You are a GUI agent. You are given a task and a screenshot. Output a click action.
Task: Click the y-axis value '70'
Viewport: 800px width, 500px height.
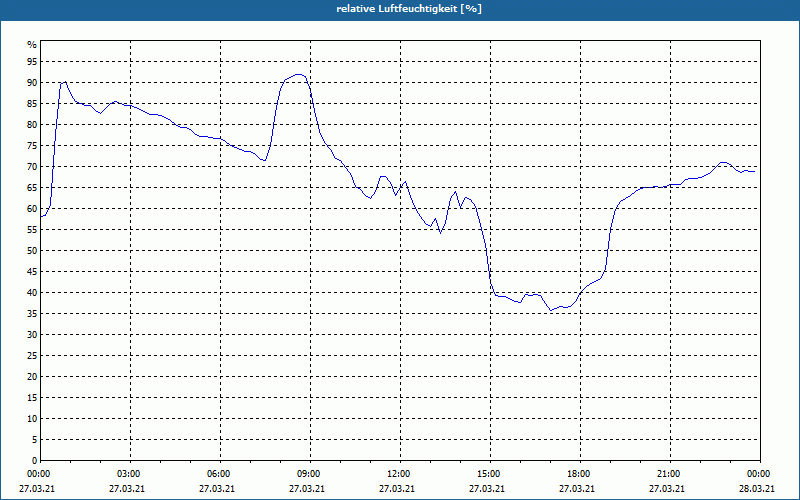click(32, 167)
